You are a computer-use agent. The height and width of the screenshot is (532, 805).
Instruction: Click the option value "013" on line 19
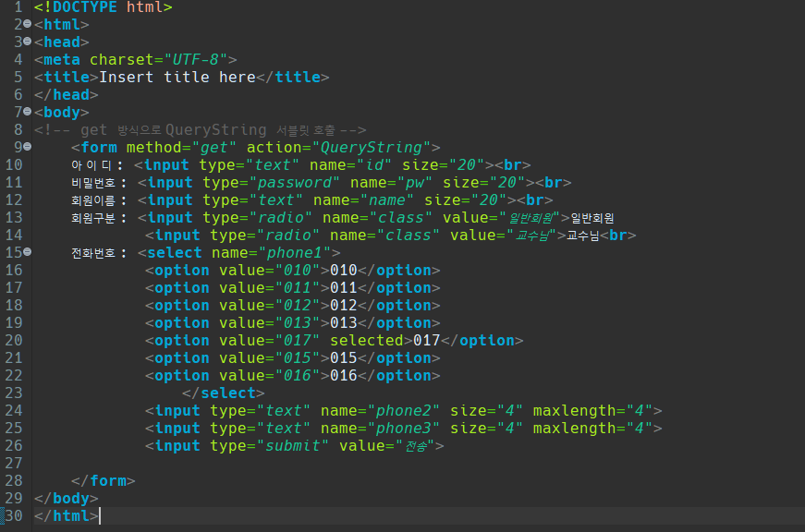tap(298, 322)
